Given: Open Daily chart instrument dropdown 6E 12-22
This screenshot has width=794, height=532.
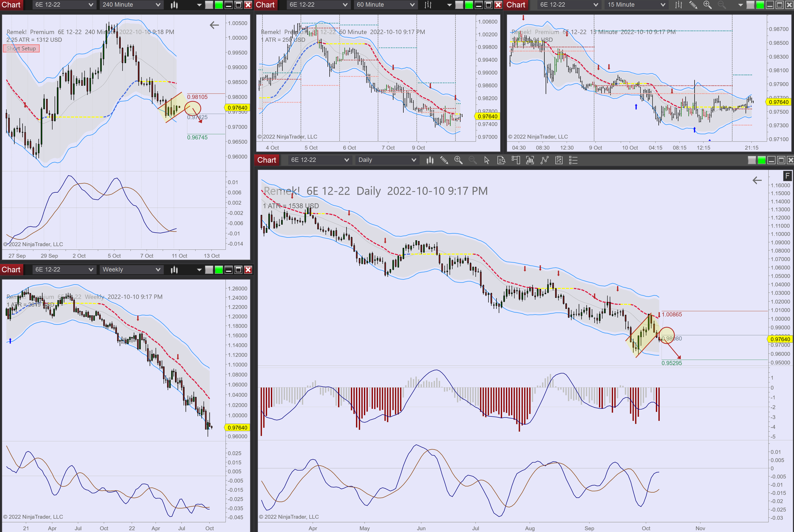Looking at the screenshot, I should pos(319,160).
